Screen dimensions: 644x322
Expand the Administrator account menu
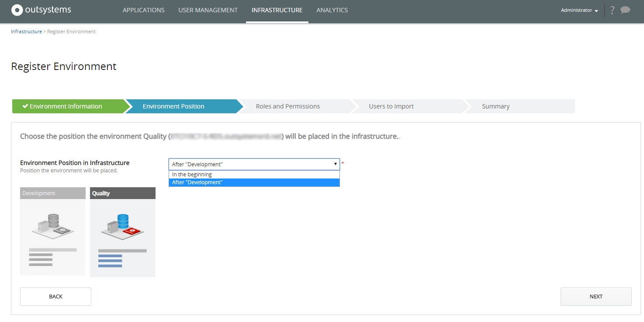(x=579, y=10)
